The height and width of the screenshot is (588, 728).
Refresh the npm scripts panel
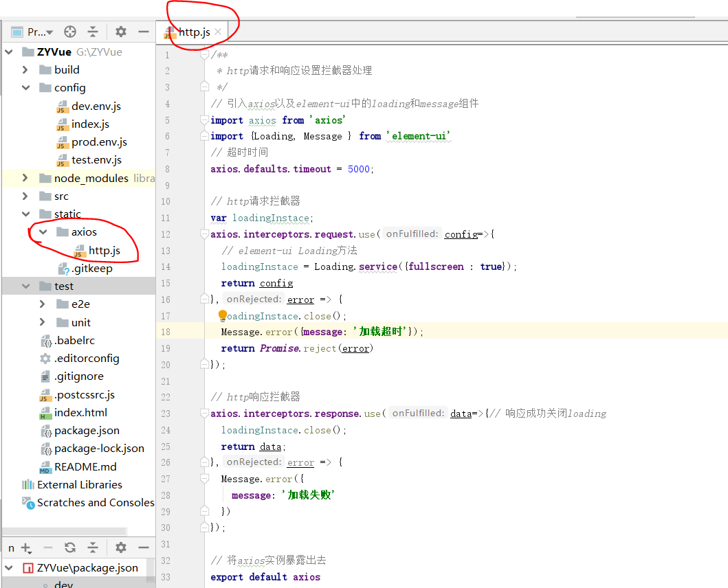[69, 547]
